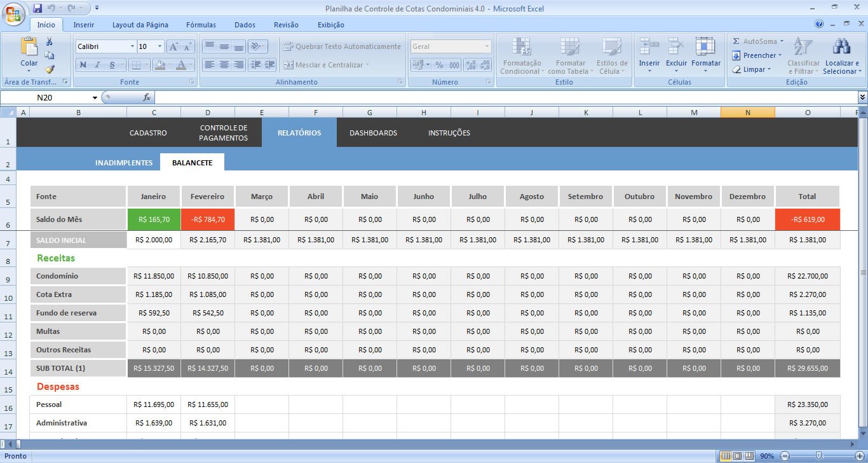This screenshot has width=868, height=463.
Task: Decrease font size icon
Action: 187,46
